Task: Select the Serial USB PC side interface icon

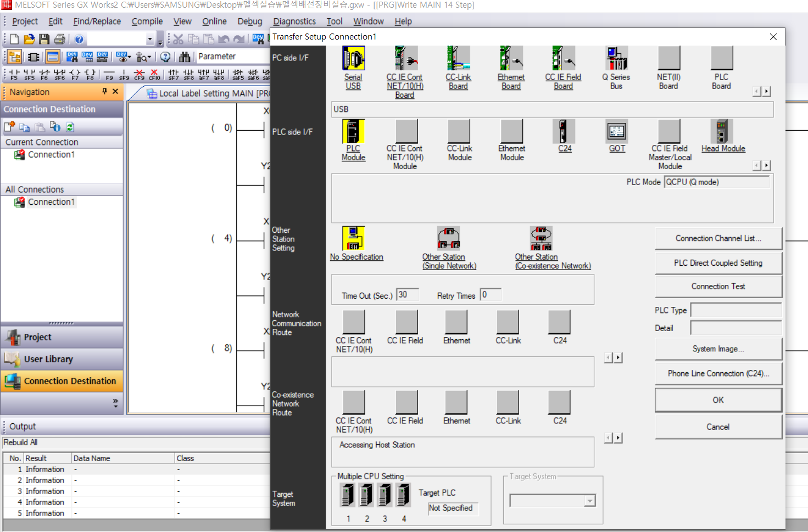Action: (x=353, y=58)
